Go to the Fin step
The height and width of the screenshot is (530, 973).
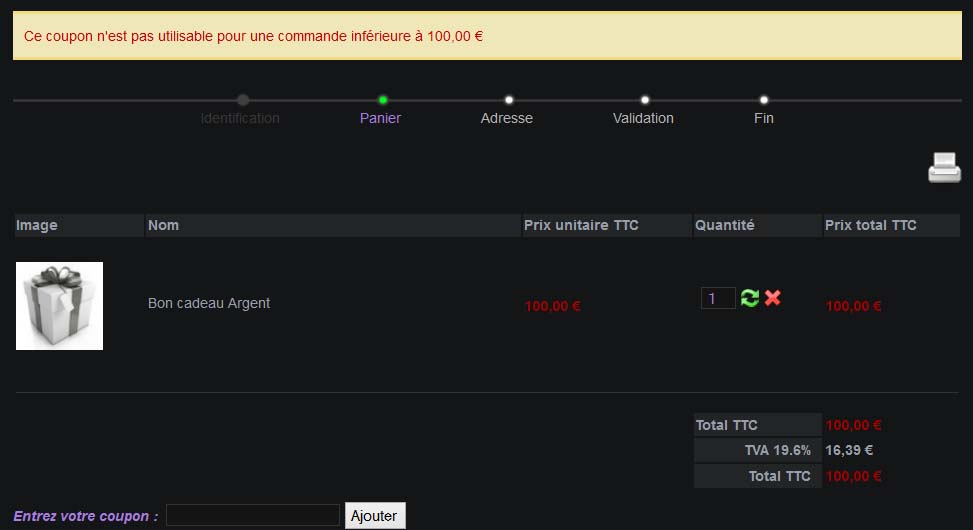pyautogui.click(x=764, y=118)
